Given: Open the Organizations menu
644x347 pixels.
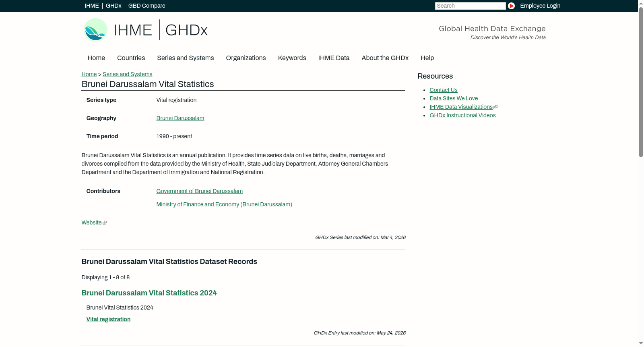Looking at the screenshot, I should [246, 58].
